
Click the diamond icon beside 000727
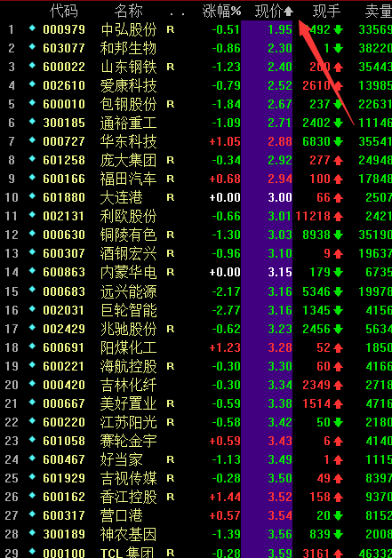click(32, 140)
